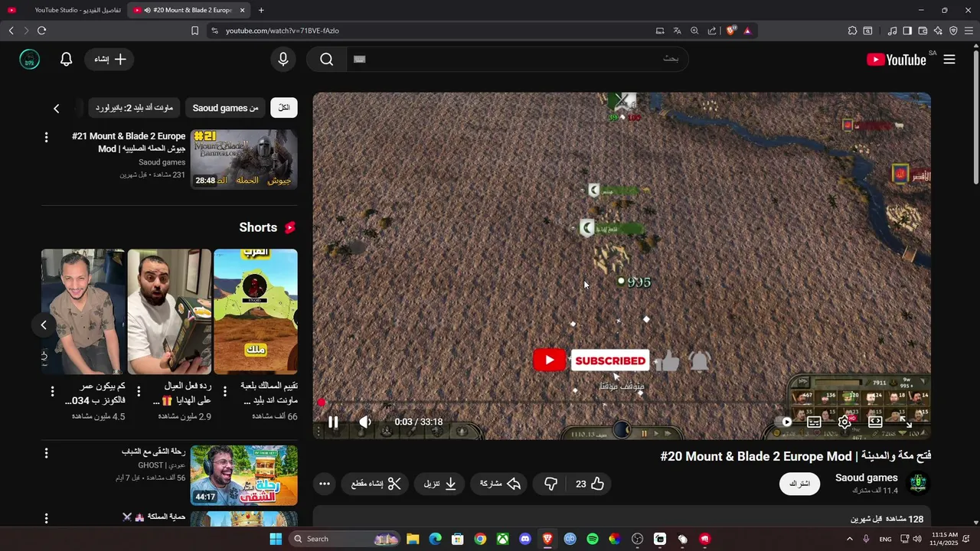980x551 pixels.
Task: Open the browser extensions puzzle icon
Action: pos(852,31)
